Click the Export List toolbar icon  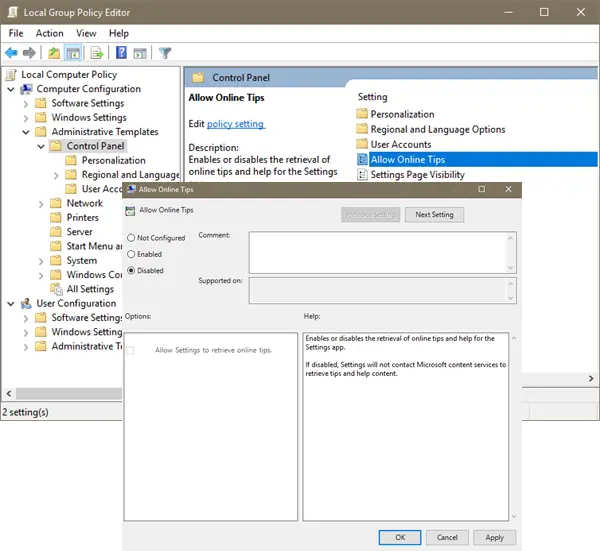[x=97, y=53]
